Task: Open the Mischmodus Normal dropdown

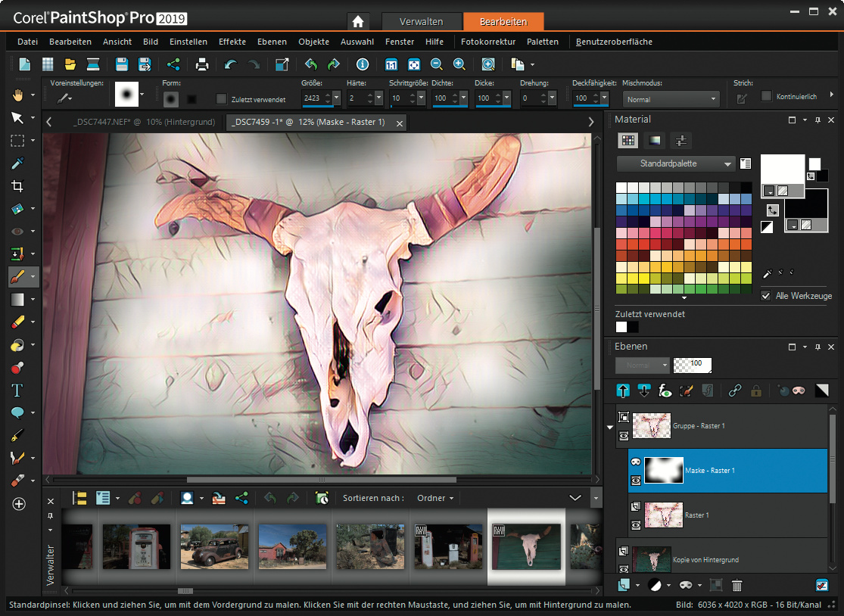Action: click(x=671, y=99)
